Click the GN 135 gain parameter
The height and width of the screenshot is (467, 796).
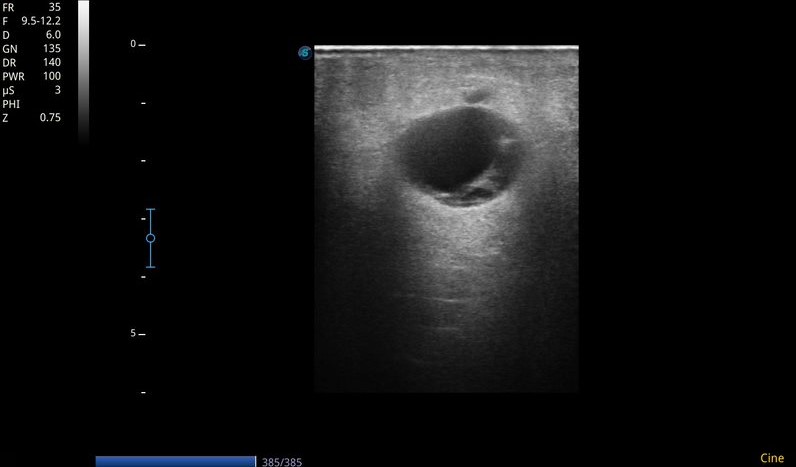[32, 48]
